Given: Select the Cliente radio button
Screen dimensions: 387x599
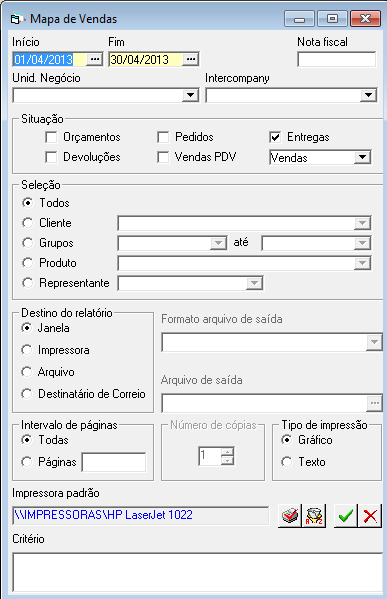Looking at the screenshot, I should (28, 223).
